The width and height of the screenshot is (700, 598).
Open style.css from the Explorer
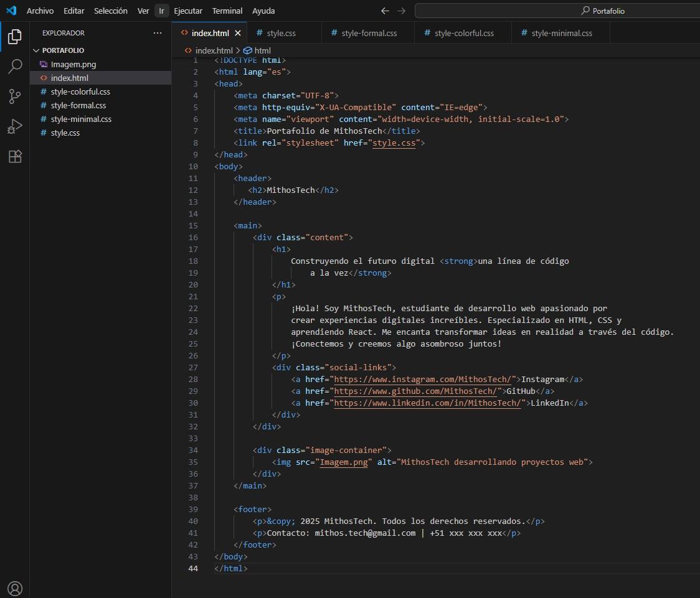tap(100, 133)
